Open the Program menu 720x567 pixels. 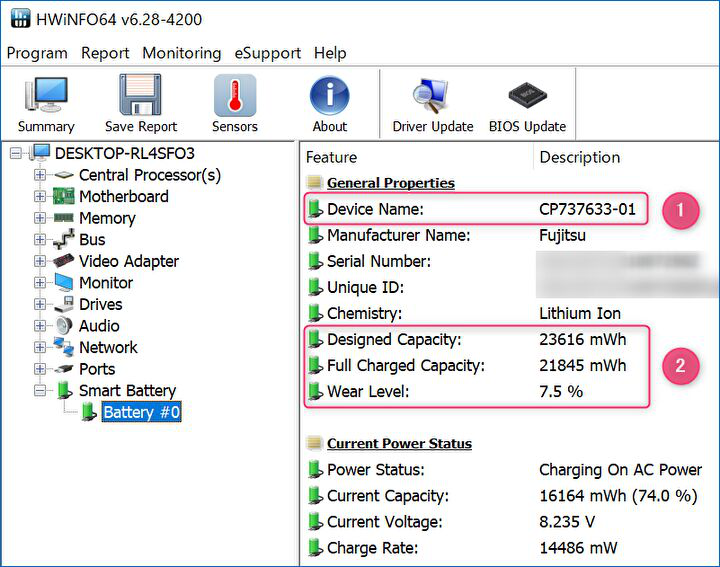click(x=37, y=53)
